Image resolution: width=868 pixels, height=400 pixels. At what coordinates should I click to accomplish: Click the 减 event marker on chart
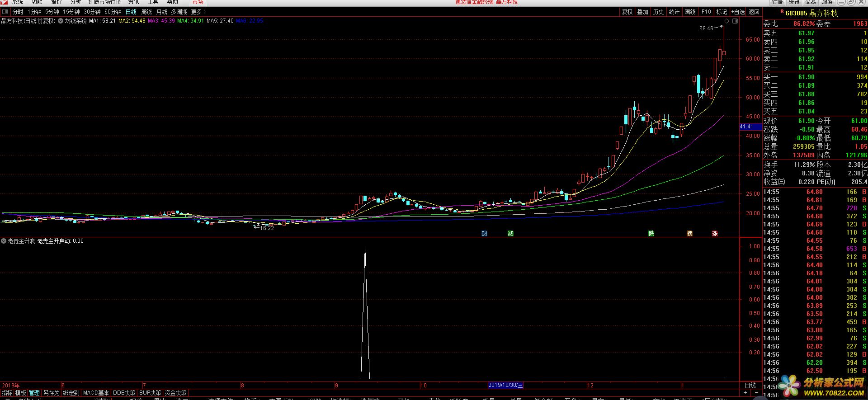pyautogui.click(x=510, y=233)
